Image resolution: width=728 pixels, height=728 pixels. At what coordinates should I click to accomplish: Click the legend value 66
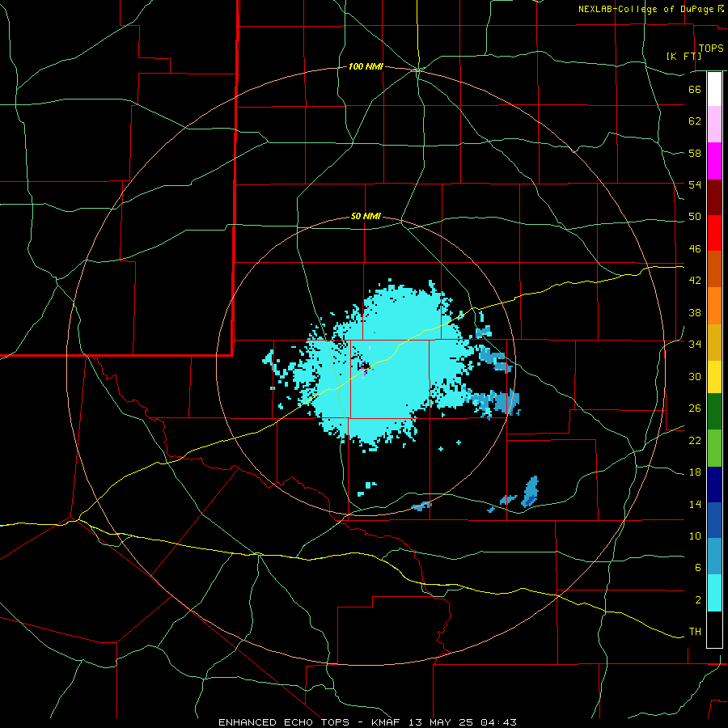695,89
